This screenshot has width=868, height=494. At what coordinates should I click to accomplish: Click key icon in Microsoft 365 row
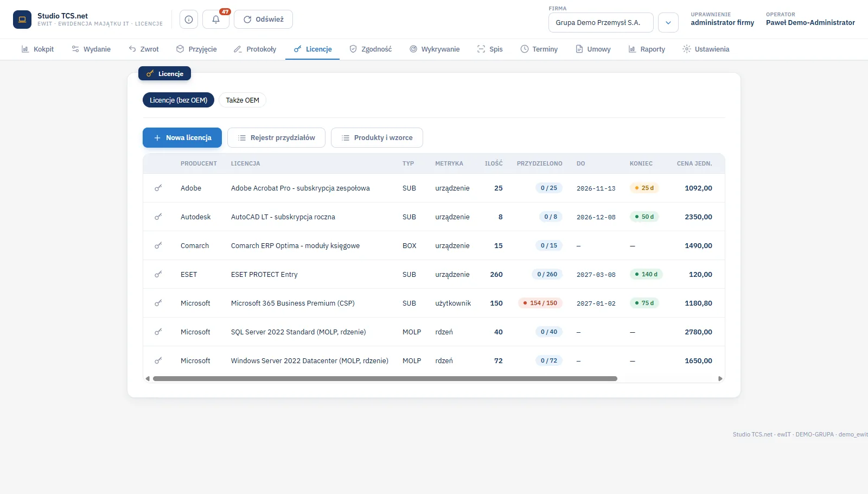(158, 303)
